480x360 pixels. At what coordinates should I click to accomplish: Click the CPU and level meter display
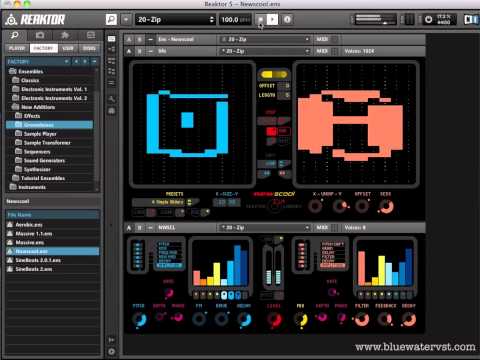coord(375,19)
